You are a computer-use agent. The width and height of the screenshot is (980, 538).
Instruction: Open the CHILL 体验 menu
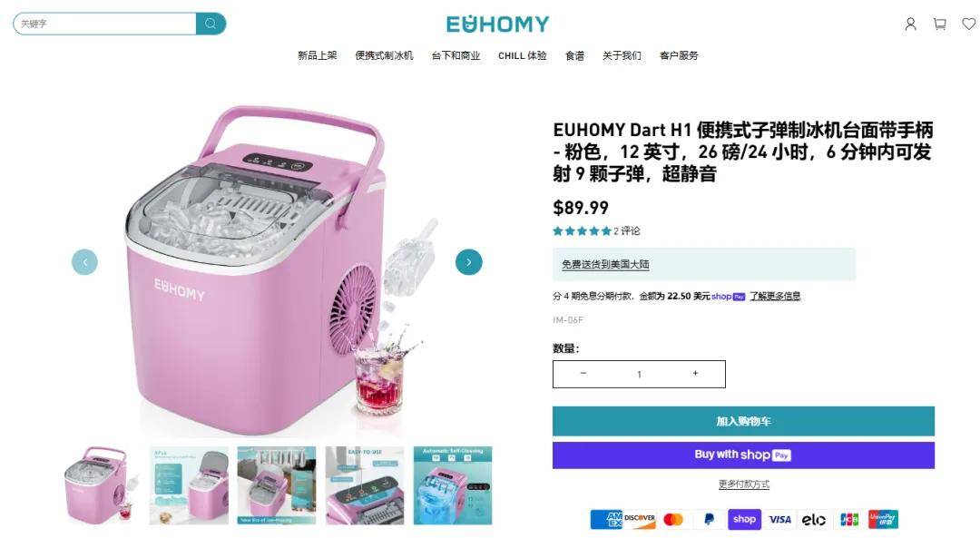point(522,55)
